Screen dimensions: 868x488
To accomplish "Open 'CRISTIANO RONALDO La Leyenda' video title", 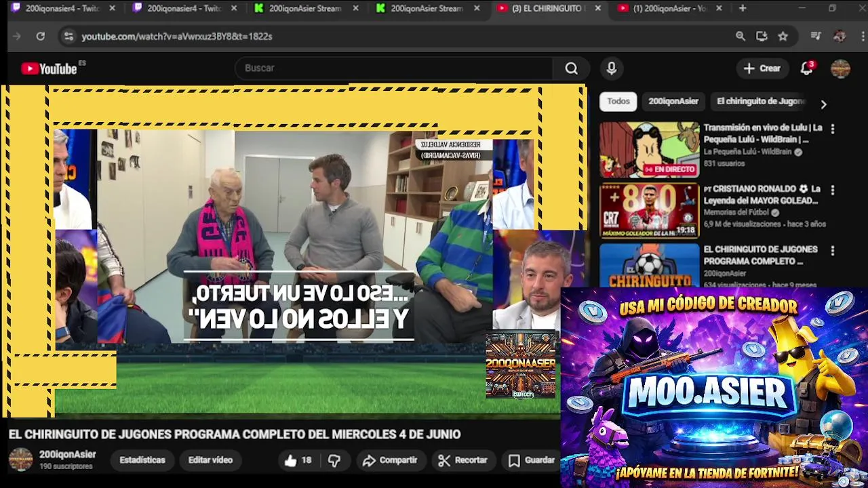I will pyautogui.click(x=762, y=195).
